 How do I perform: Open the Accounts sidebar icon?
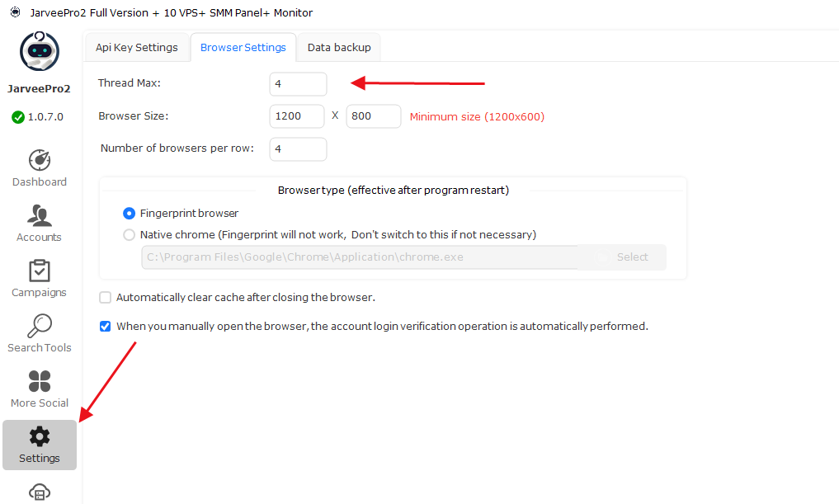[39, 215]
